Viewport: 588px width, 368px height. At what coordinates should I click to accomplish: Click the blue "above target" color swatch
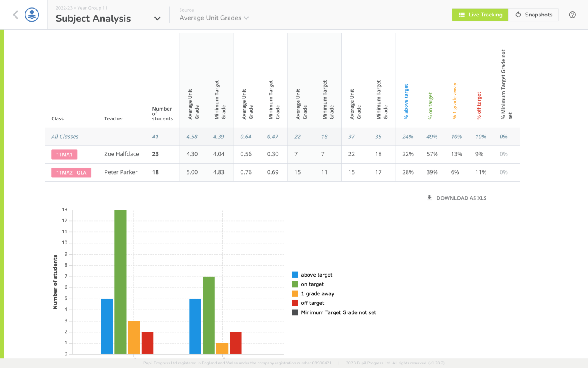pos(294,275)
